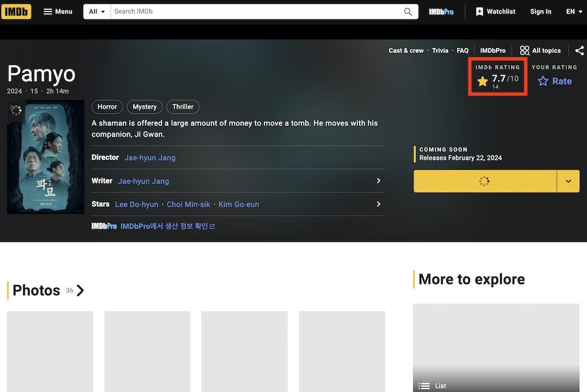The width and height of the screenshot is (587, 392).
Task: Open the yellow button's dropdown arrow
Action: pyautogui.click(x=568, y=181)
